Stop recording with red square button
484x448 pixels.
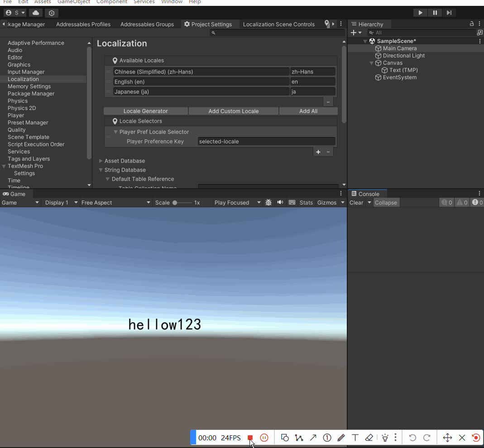[250, 438]
